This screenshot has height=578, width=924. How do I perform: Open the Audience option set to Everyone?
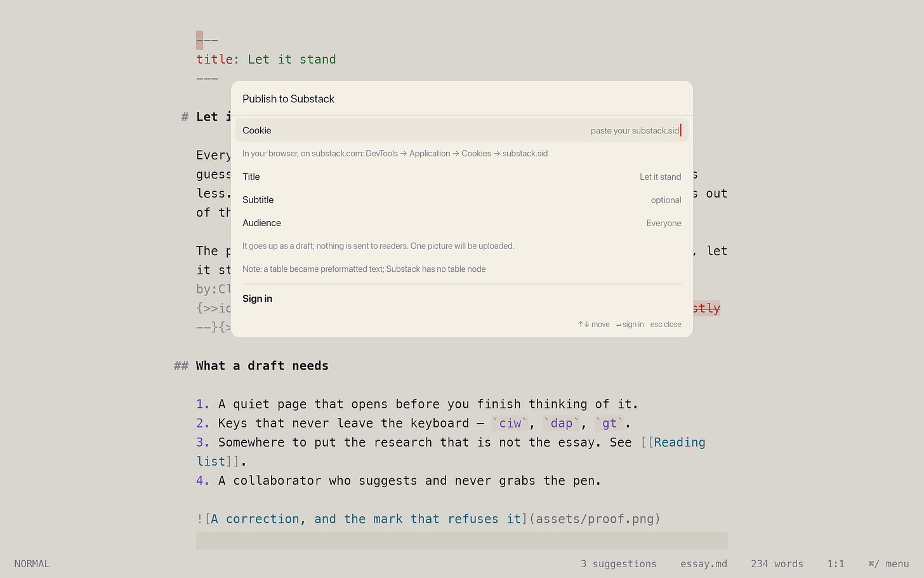point(462,223)
